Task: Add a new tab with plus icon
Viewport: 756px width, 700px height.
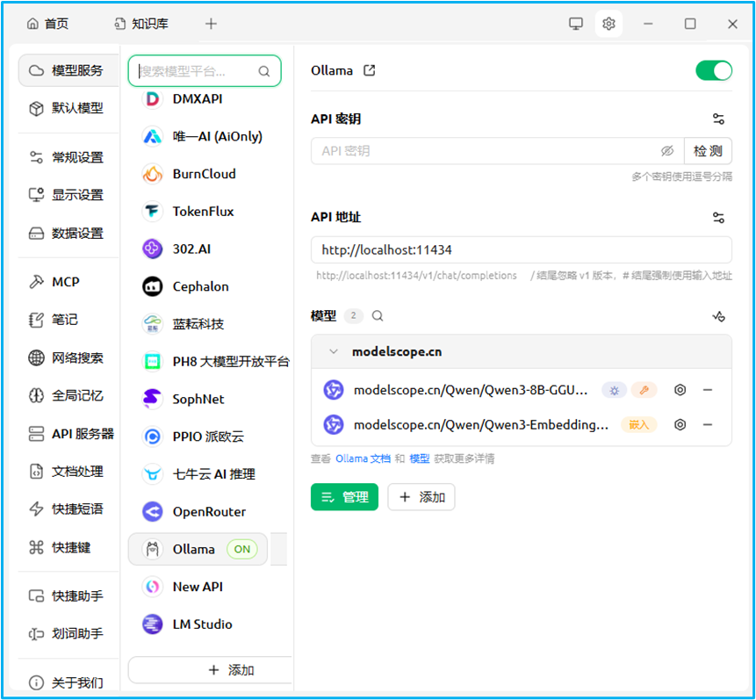Action: point(211,24)
